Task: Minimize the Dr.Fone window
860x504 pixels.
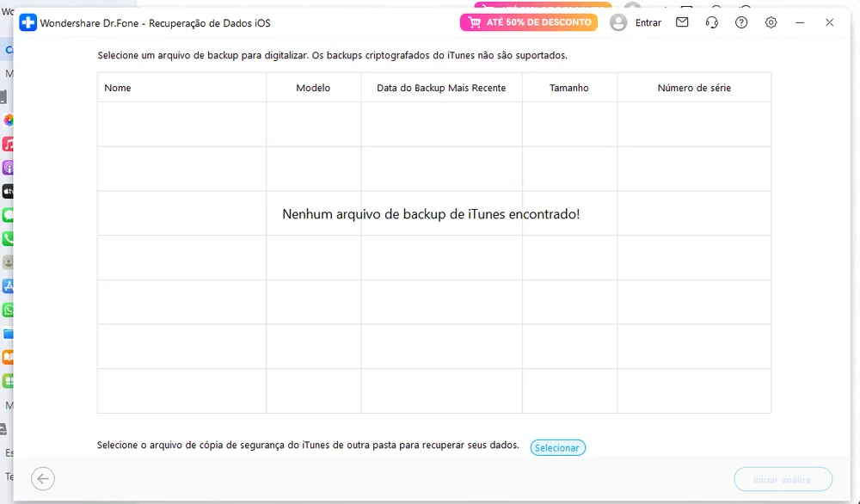Action: pos(800,22)
